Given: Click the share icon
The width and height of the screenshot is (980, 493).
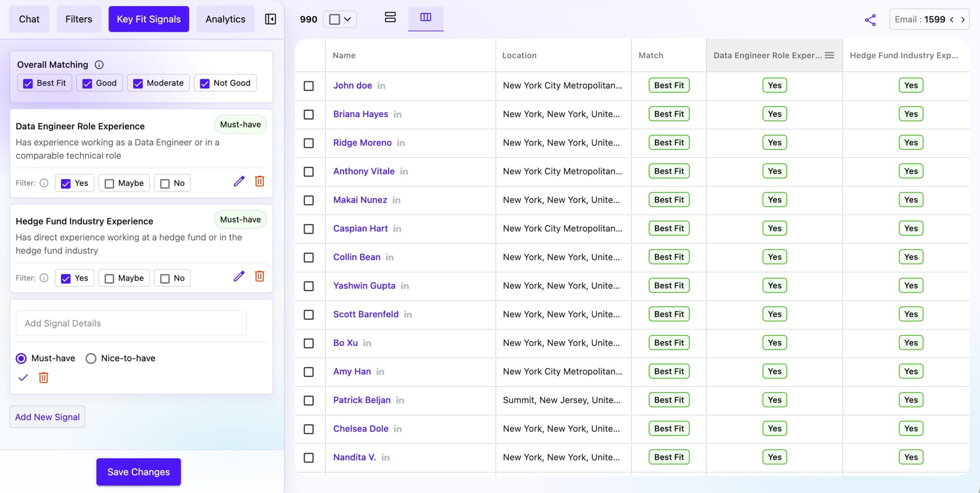Looking at the screenshot, I should tap(870, 20).
